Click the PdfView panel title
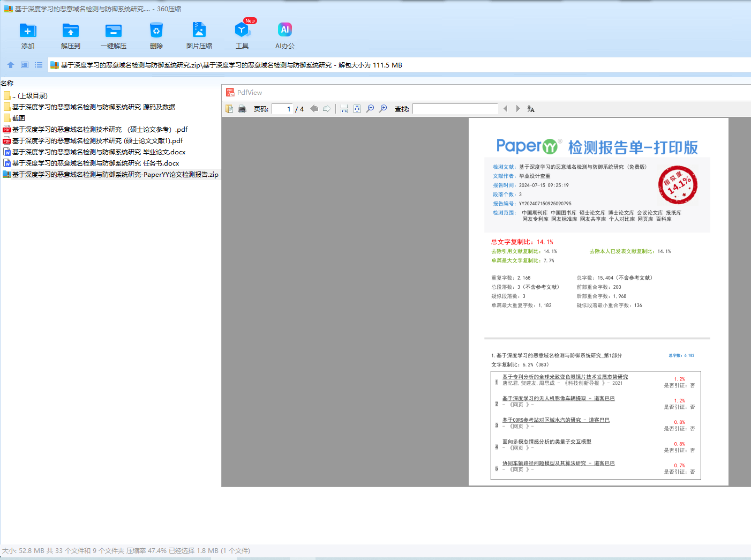Viewport: 751px width, 560px height. (250, 92)
